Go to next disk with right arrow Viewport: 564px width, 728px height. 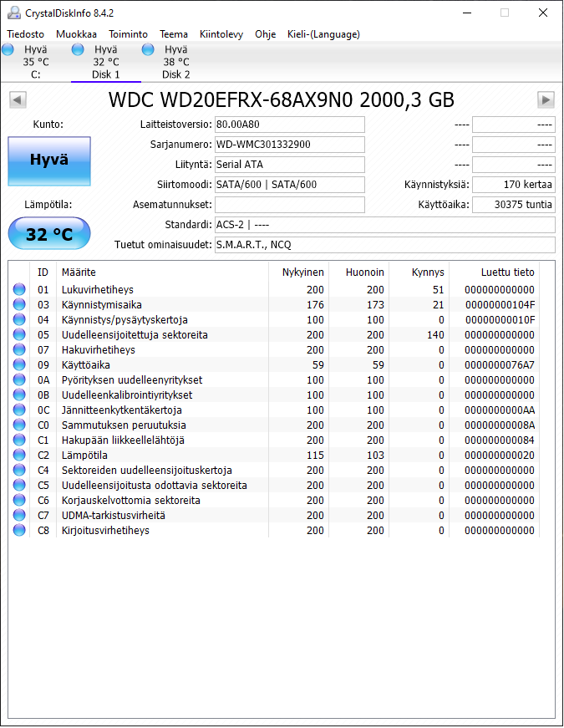(x=546, y=99)
